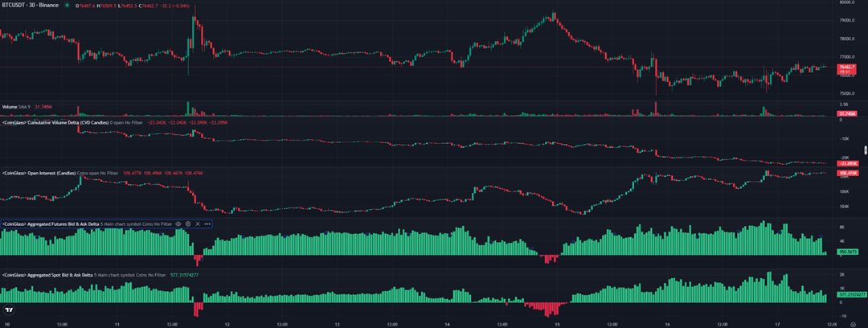Click the -10K label on CVD scale

[844, 139]
